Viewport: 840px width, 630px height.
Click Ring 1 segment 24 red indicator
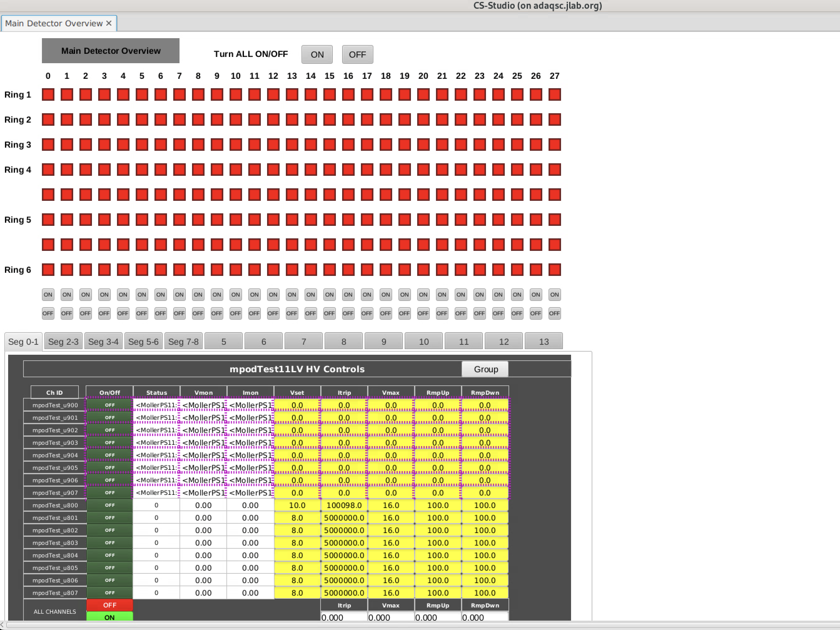(x=498, y=94)
